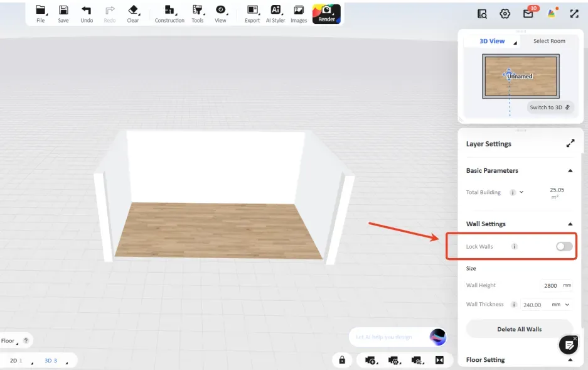Click the Render camera button

point(326,13)
